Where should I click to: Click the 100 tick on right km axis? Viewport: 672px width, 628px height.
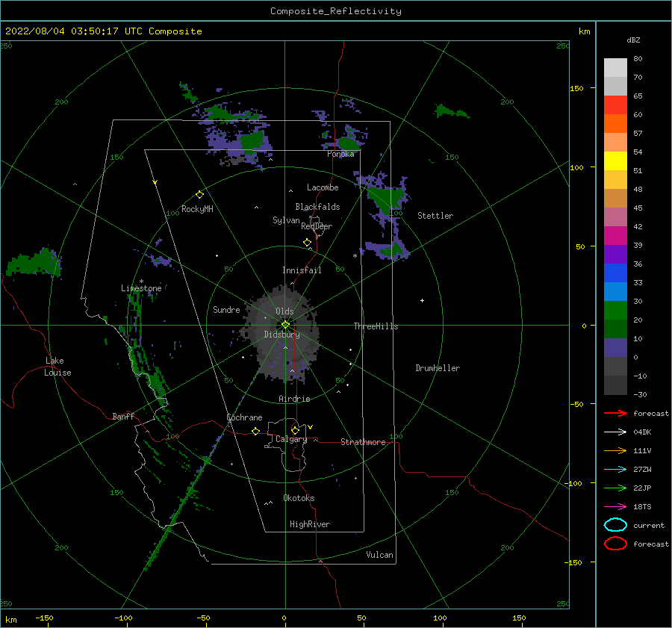(x=576, y=167)
